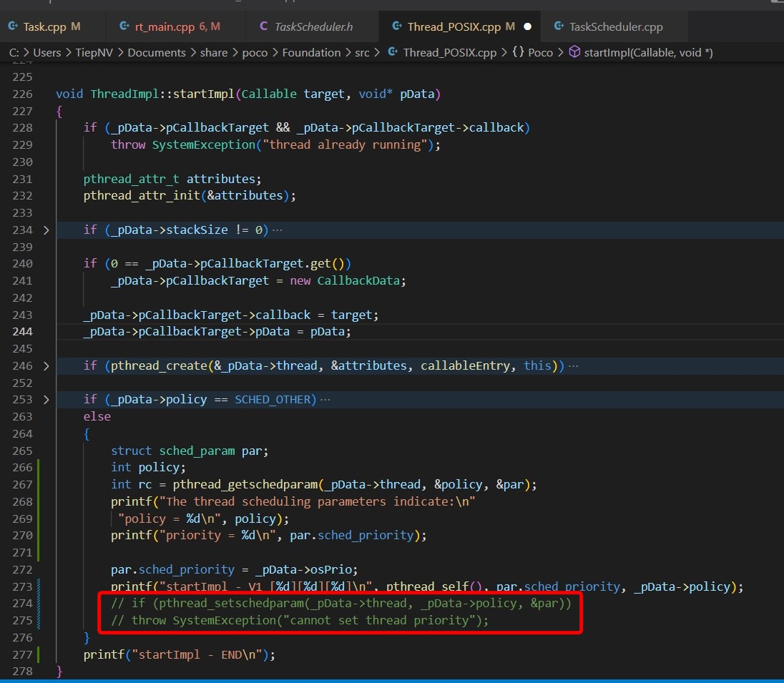784x683 pixels.
Task: Click "thread already running" string literal
Action: coord(345,145)
